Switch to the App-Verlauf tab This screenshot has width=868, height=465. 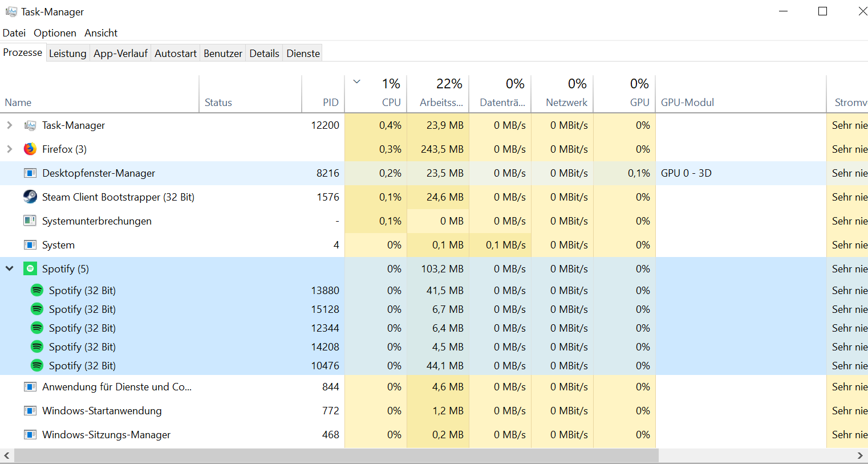coord(120,54)
